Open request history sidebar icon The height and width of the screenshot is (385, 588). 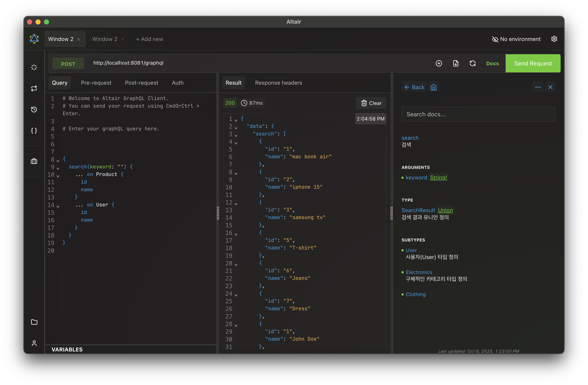coord(34,109)
